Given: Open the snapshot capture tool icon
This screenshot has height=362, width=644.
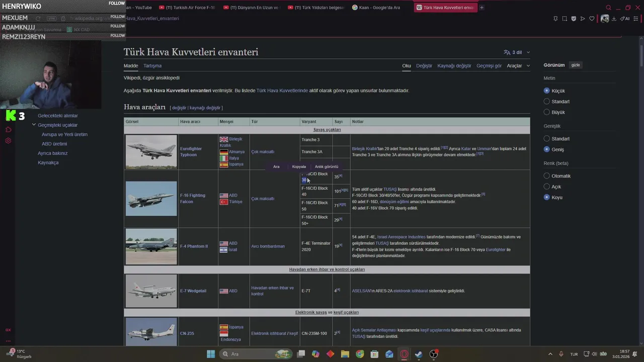Looking at the screenshot, I should 565,19.
